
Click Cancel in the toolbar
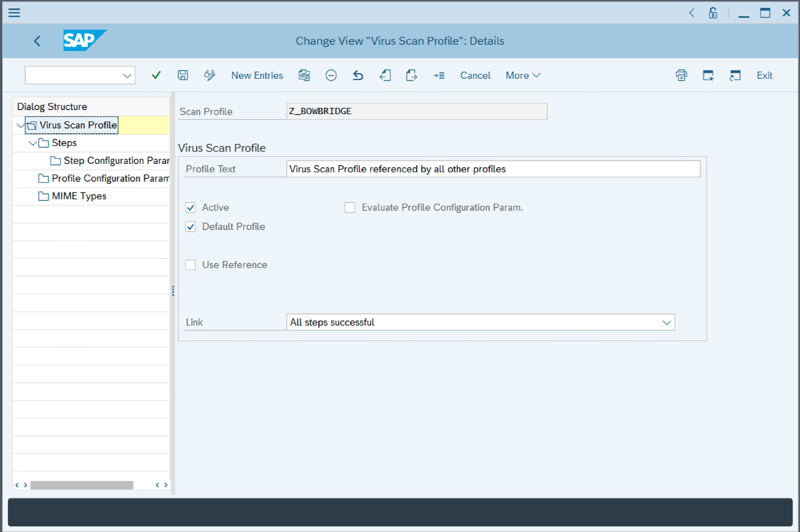coord(475,75)
